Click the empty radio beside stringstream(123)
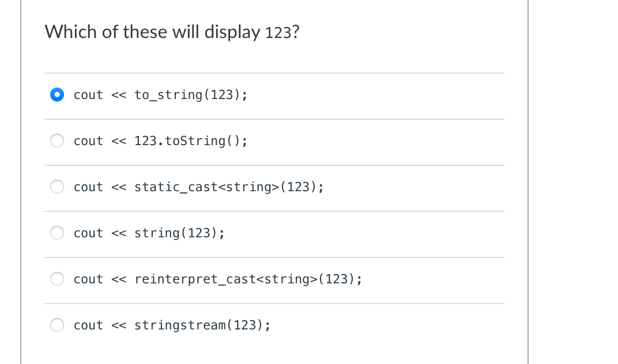Viewport: 618px width, 364px height. 57,325
